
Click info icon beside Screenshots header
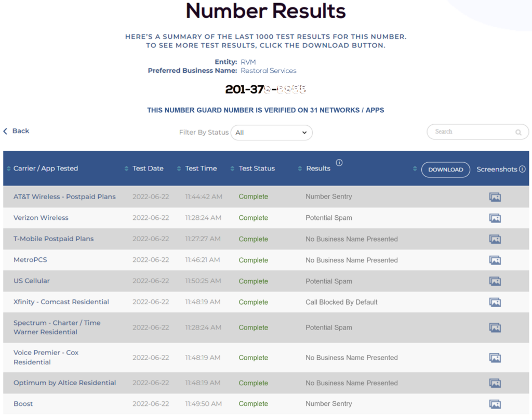tap(522, 169)
